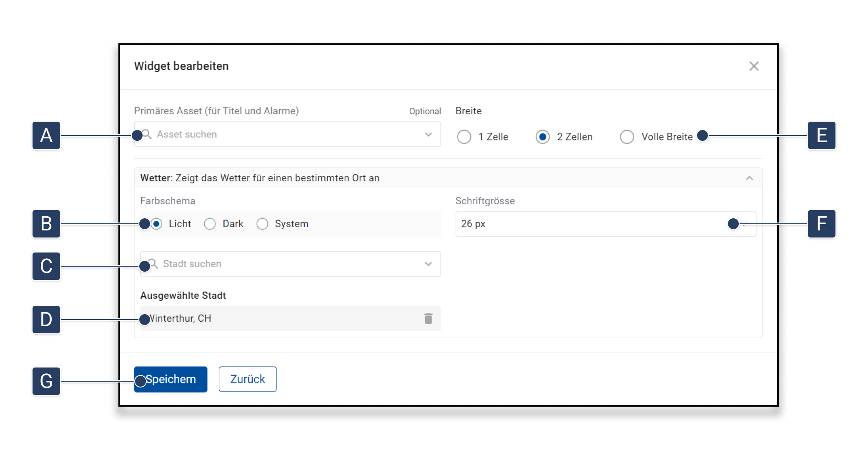
Task: Select the 2 Zellen width option
Action: point(542,137)
